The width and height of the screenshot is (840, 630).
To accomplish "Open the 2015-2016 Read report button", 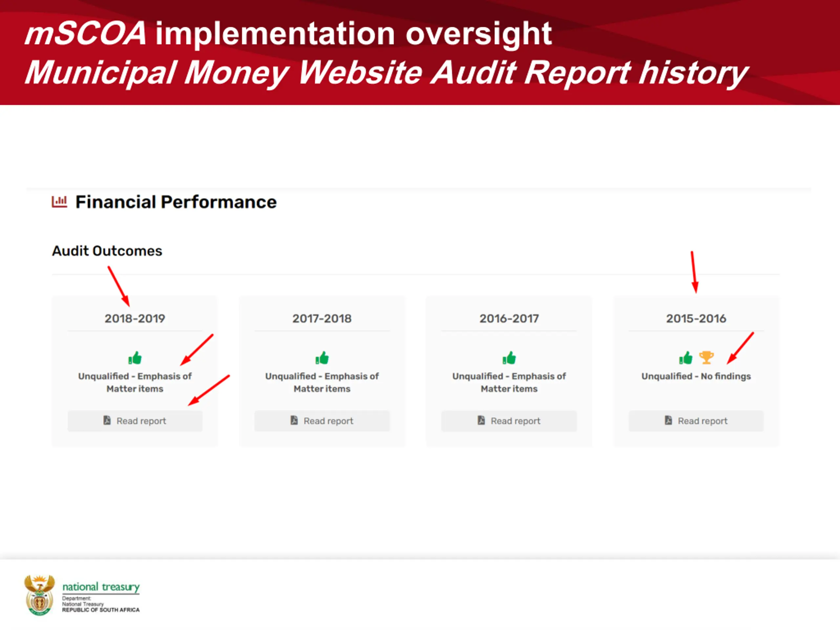I will coord(696,421).
